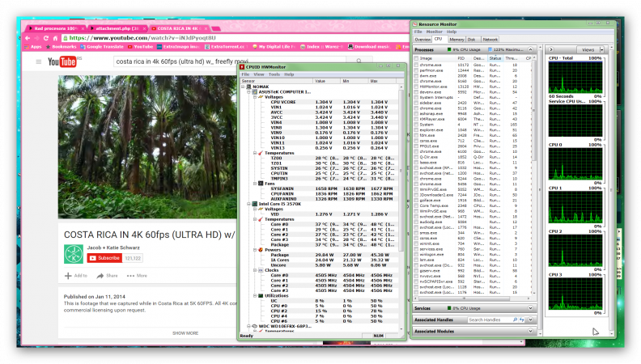Check the Q-Dir.exe process checkbox
The height and width of the screenshot is (364, 641).
[x=417, y=157]
